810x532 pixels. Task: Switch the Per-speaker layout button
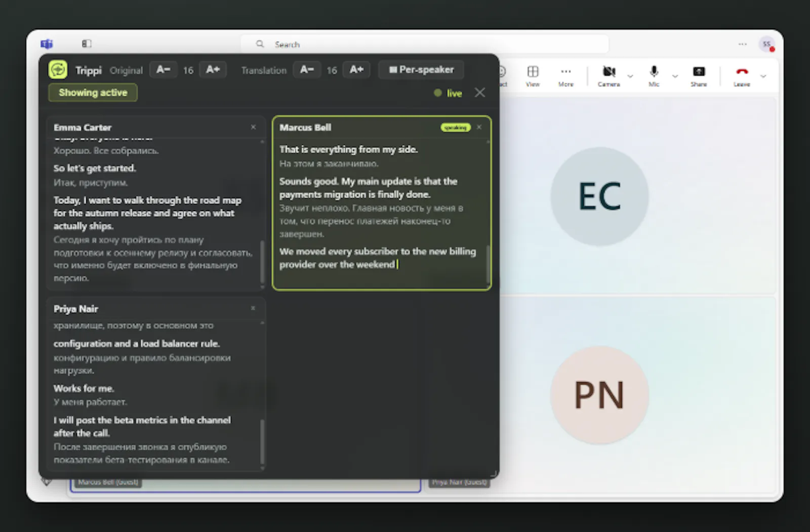[x=421, y=69]
